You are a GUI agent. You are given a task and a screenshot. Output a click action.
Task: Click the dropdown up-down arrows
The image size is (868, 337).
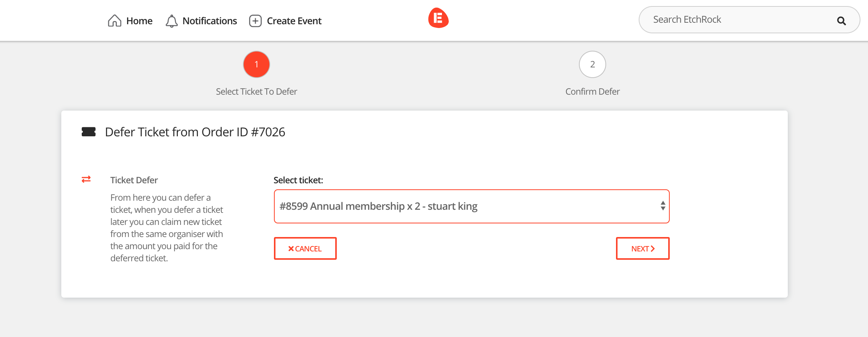[x=663, y=206]
